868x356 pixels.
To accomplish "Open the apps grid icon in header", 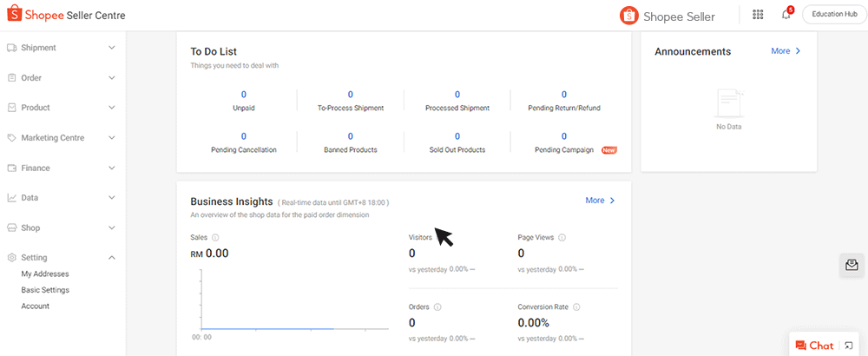I will pos(758,15).
